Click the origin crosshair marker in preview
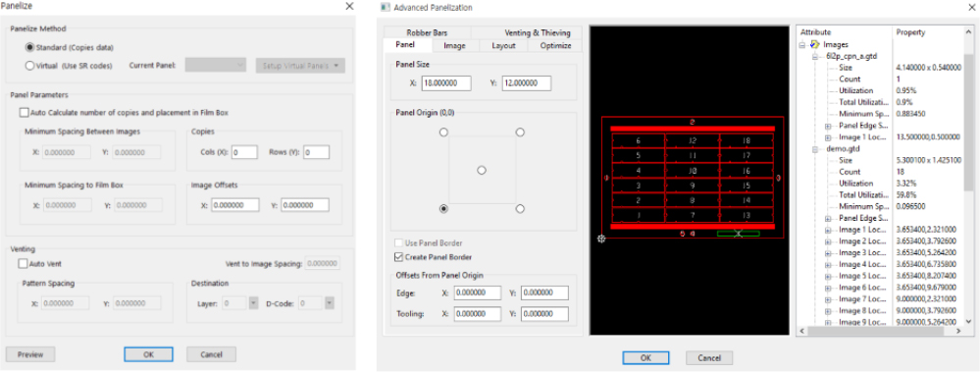Viewport: 980px width, 372px height. [x=601, y=239]
